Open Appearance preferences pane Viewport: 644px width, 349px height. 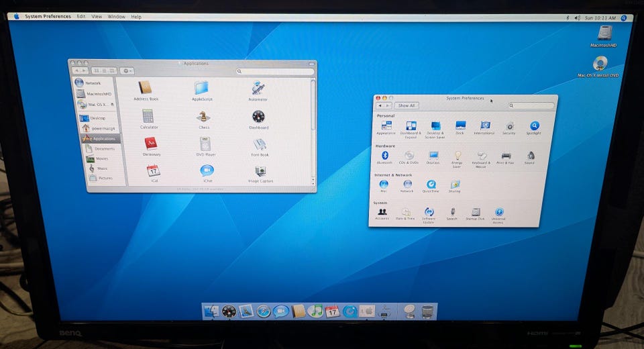point(386,128)
